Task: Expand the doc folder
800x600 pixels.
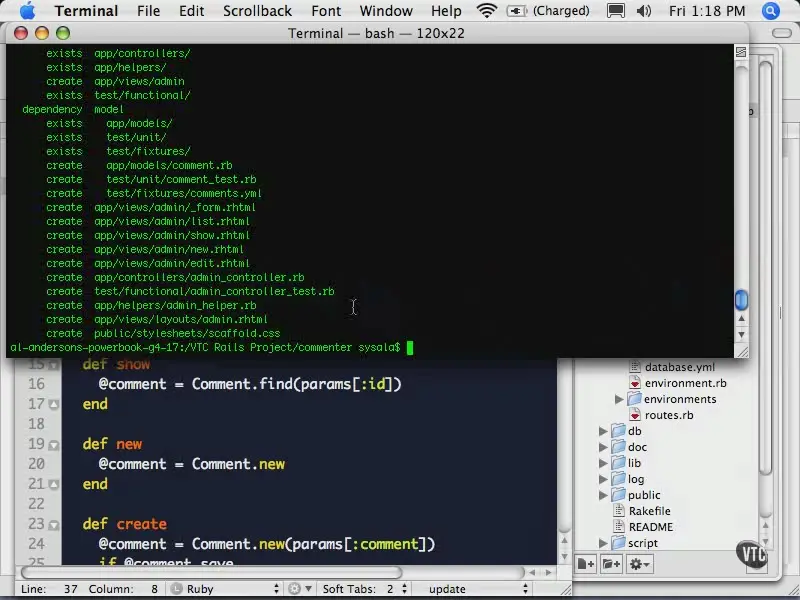Action: click(603, 447)
